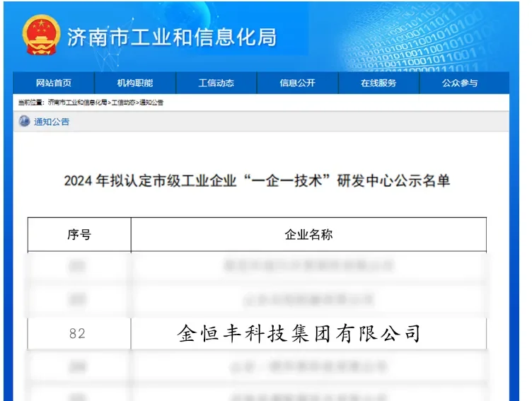This screenshot has width=532, height=401.
Task: Click the 金恒丰科技集团有限公司 cell
Action: tap(308, 333)
